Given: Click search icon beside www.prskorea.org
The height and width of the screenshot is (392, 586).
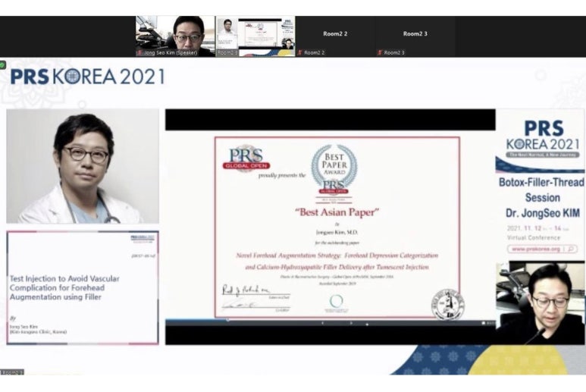Looking at the screenshot, I should click(571, 249).
